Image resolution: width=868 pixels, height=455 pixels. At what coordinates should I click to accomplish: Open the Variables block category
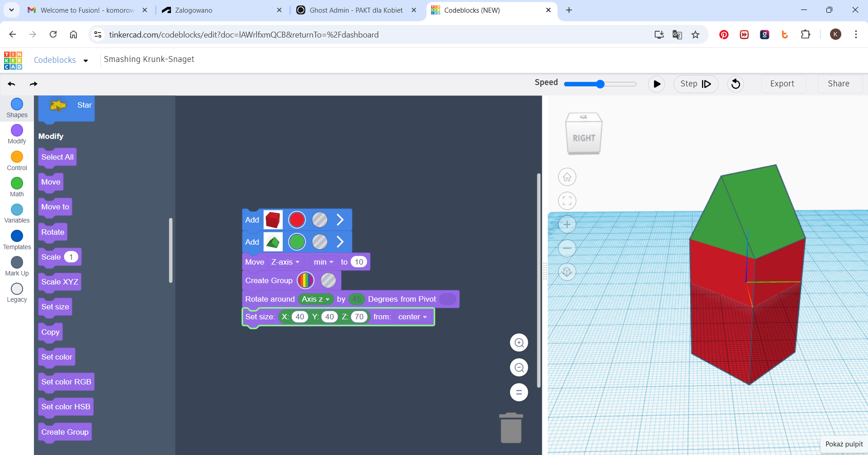(17, 213)
